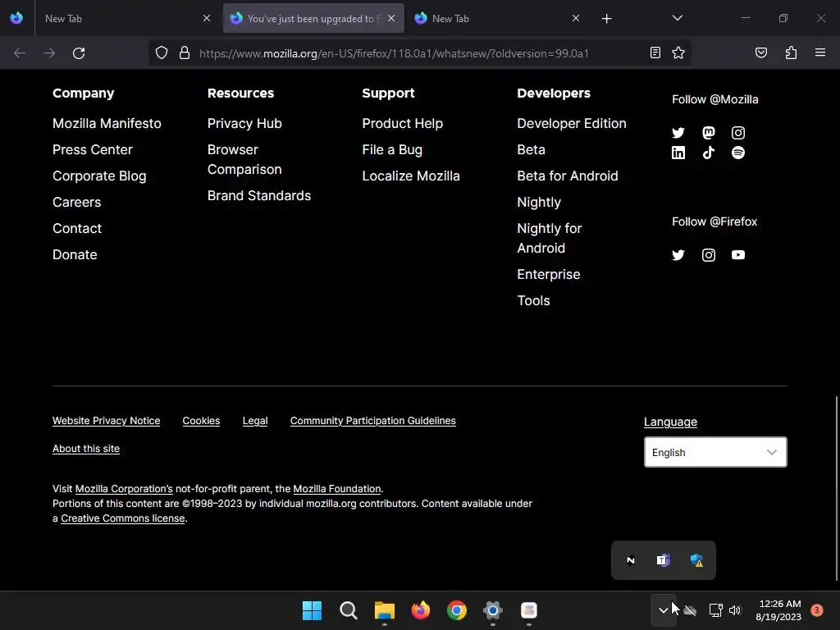Open Mozilla's Mastodon icon
Screen dimensions: 840x630
point(708,133)
